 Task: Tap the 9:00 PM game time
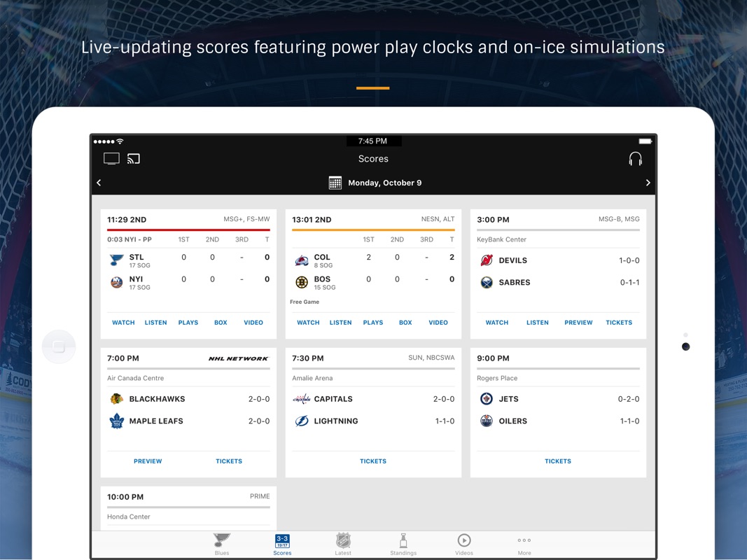[493, 358]
